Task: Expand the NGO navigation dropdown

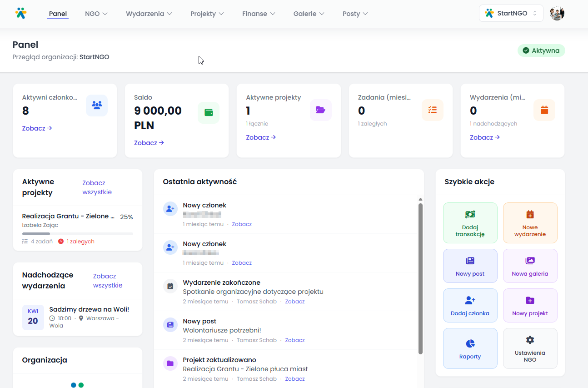Action: click(96, 14)
